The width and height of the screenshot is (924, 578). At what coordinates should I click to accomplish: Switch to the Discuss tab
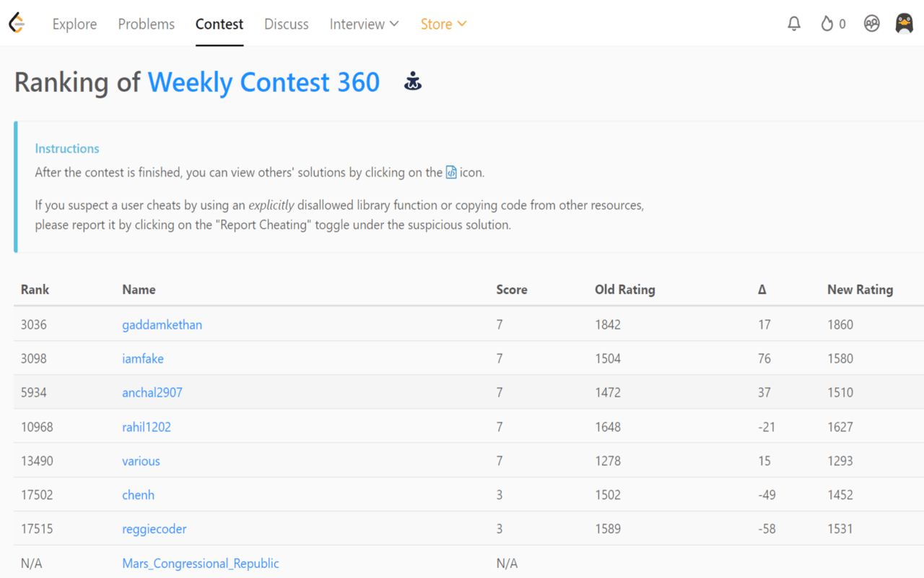pos(287,24)
